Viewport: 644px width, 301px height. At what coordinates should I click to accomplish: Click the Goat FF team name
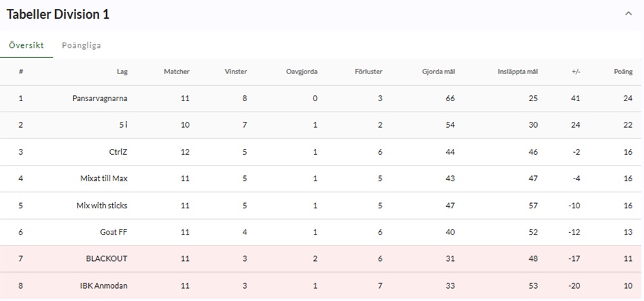click(113, 232)
